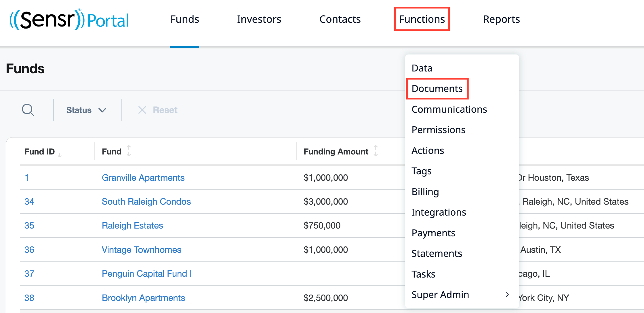Open Penguin Capital Fund I

[147, 274]
